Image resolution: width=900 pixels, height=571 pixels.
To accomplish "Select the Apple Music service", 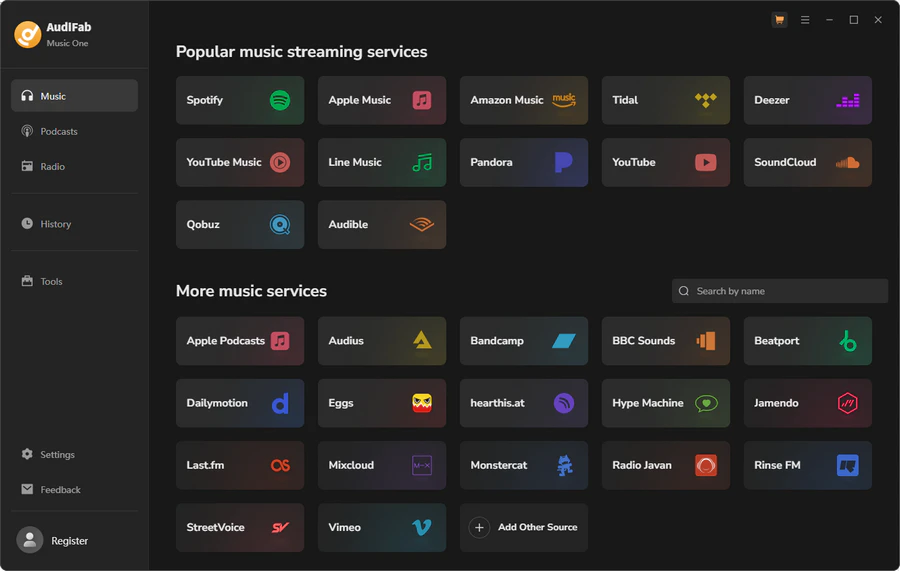I will [382, 100].
